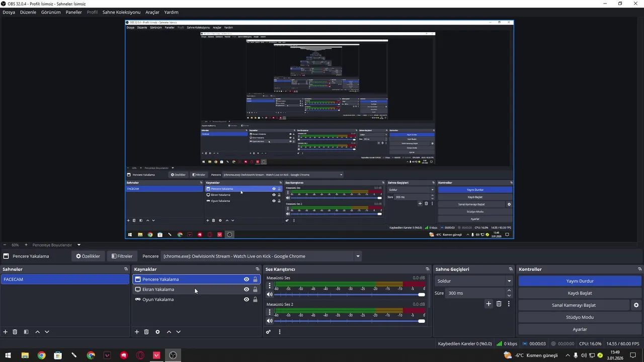Undock the Sahne Geçişleri panel

(511, 269)
